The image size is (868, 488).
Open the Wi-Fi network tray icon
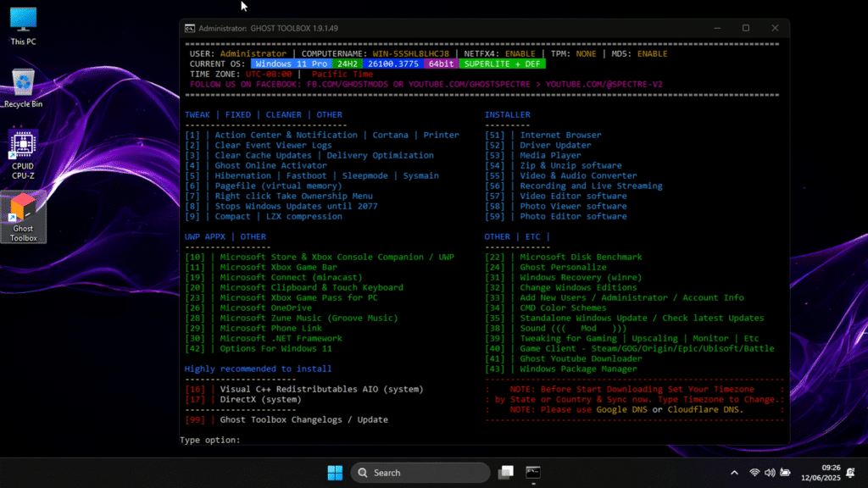754,473
